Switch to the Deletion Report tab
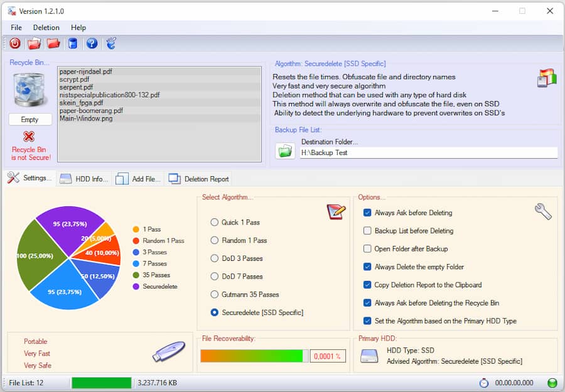The image size is (565, 392). 198,179
